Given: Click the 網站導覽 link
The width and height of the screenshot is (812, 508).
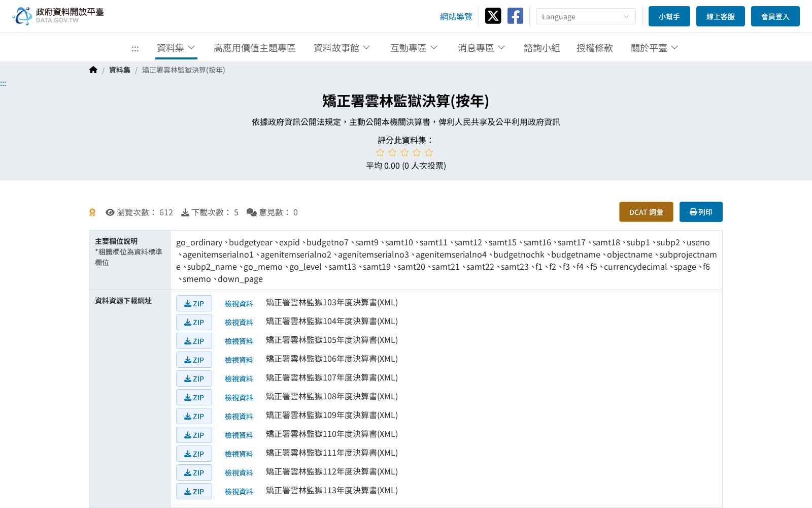Looking at the screenshot, I should (456, 17).
